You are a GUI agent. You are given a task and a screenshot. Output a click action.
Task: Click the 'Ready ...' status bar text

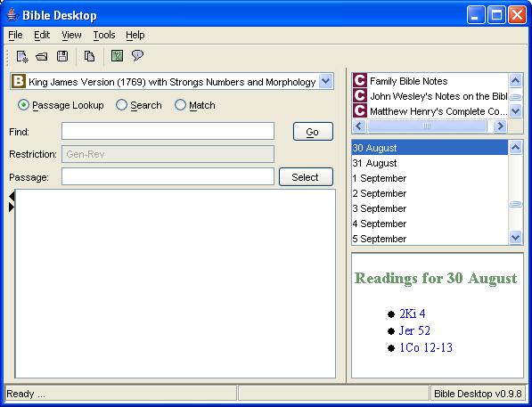click(26, 394)
